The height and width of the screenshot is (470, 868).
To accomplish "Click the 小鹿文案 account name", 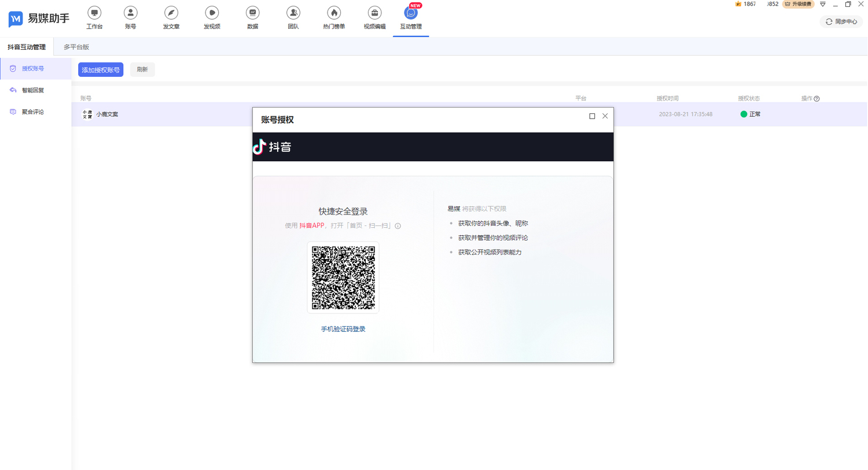I will click(107, 114).
